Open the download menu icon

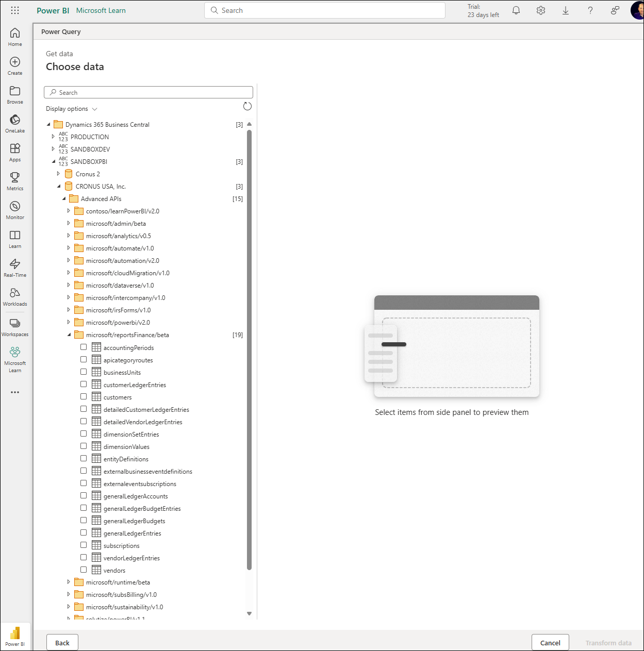click(x=566, y=10)
